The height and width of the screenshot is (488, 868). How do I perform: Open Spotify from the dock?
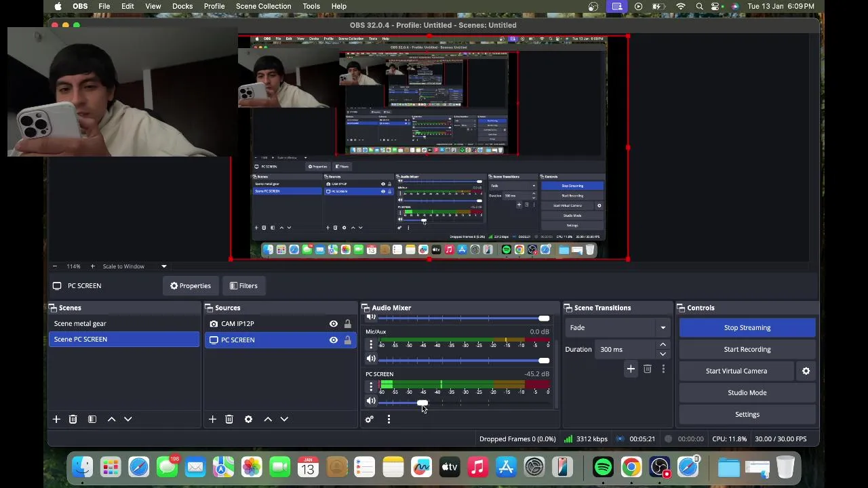pos(603,467)
